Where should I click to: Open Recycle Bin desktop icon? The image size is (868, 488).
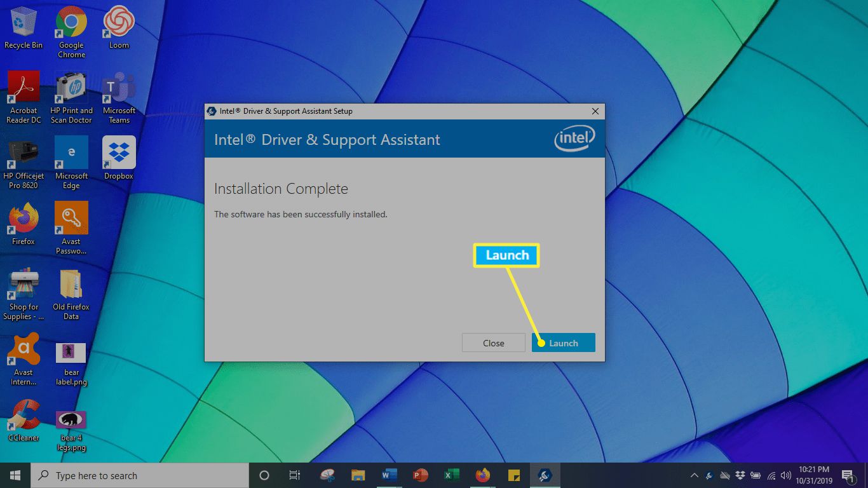(x=24, y=27)
